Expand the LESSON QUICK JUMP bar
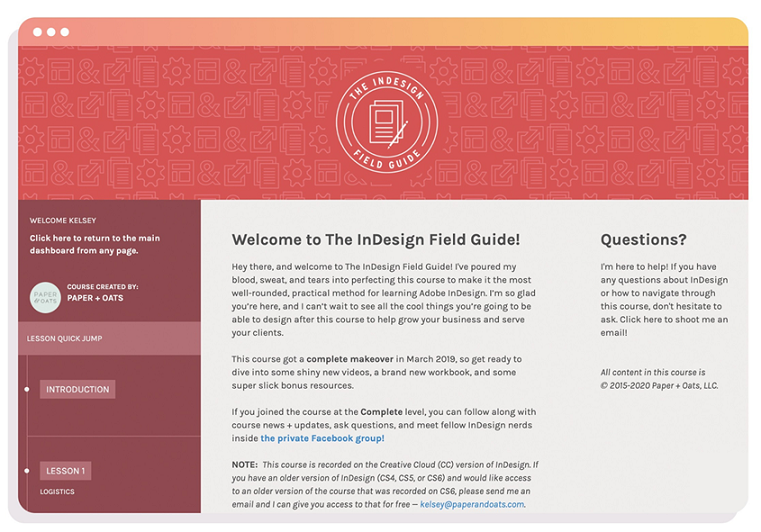Viewport: 761px width, 532px height. click(109, 338)
